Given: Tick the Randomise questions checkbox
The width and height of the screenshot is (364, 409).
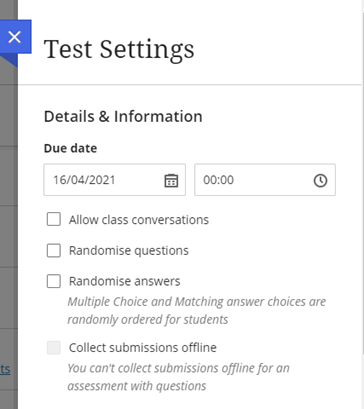Looking at the screenshot, I should (54, 250).
